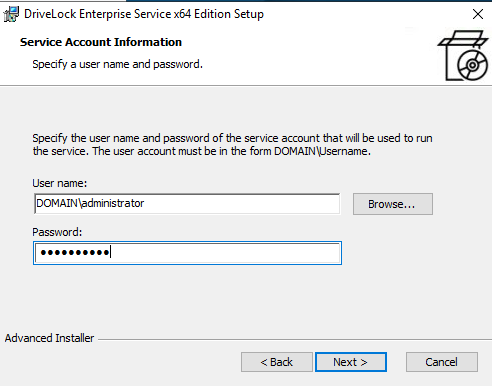
Task: Close the DriveLock setup window
Action: pos(478,14)
